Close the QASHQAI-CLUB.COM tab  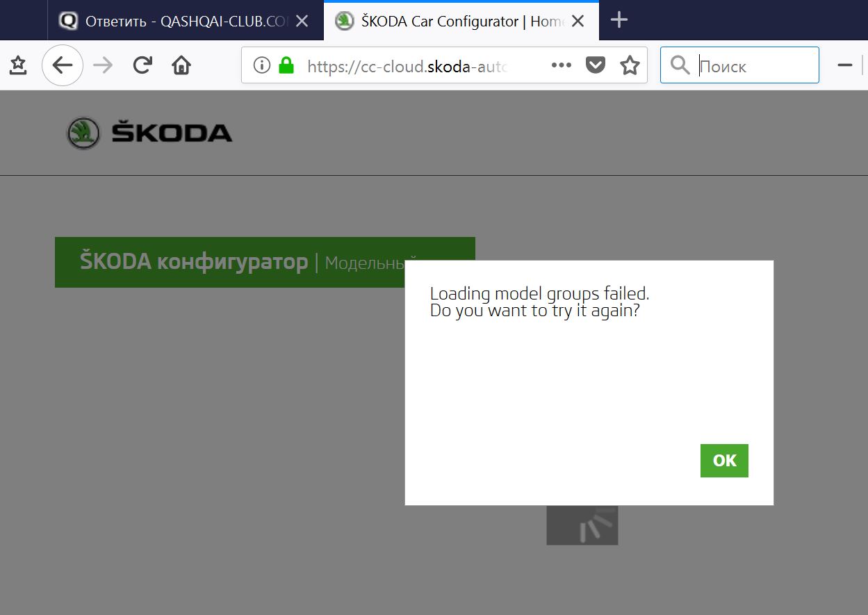tap(302, 21)
